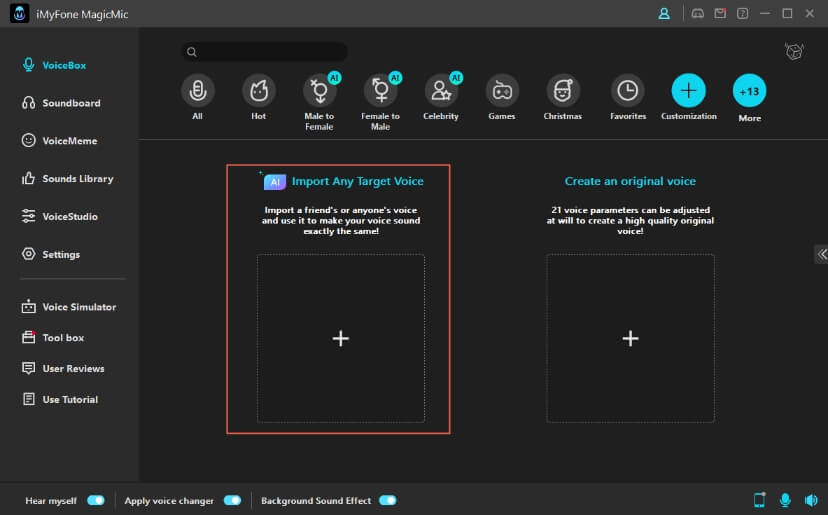Click the iMyFone MagicMic logo icon
This screenshot has height=515, width=828.
(x=20, y=14)
